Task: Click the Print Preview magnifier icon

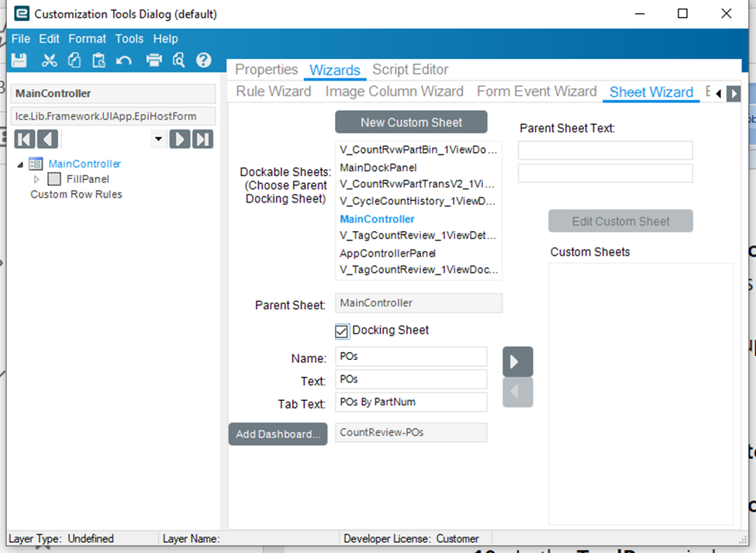Action: click(x=179, y=60)
